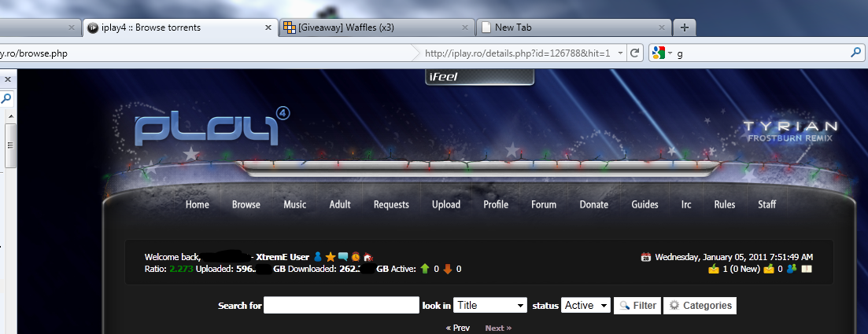Open the Profile menu item

point(496,204)
